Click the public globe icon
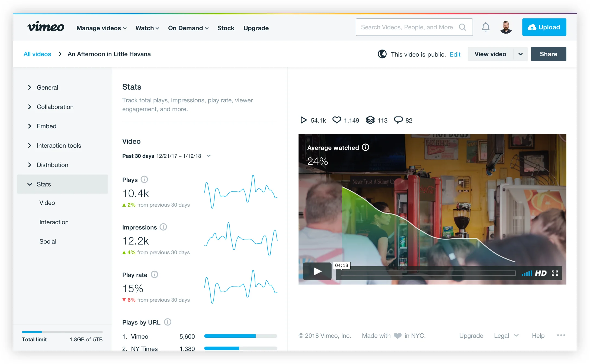This screenshot has height=364, width=590. click(x=382, y=54)
